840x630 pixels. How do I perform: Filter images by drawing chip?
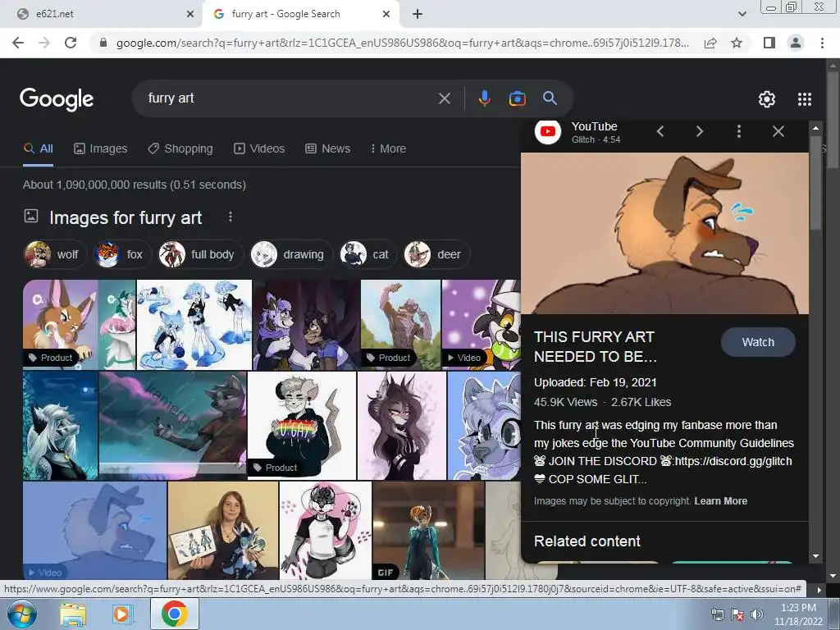click(292, 254)
